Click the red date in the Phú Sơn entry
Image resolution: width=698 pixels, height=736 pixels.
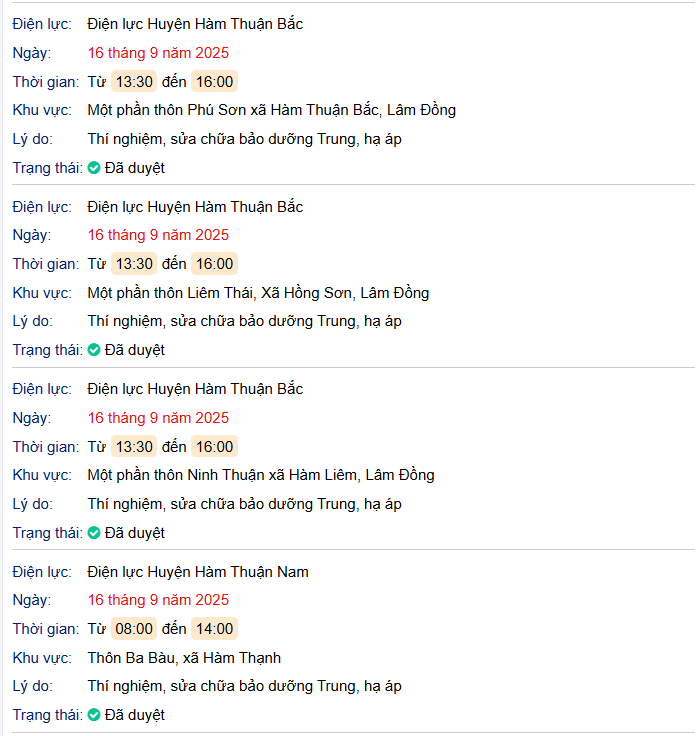pyautogui.click(x=158, y=53)
